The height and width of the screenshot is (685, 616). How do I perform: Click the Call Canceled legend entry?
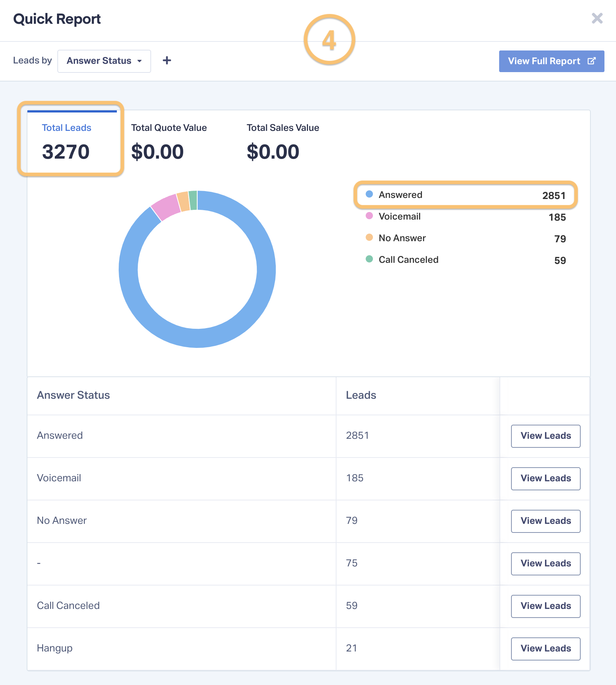click(466, 260)
